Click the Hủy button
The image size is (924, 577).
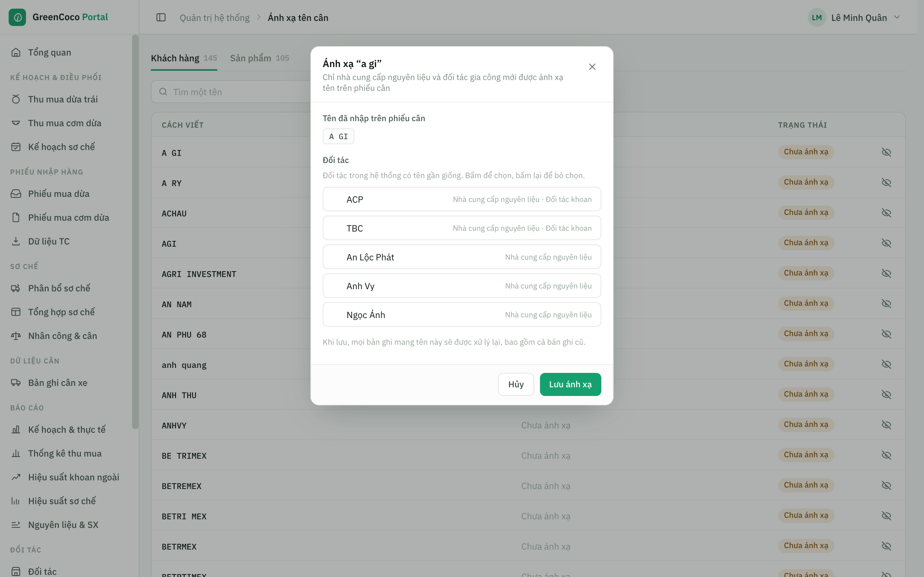[516, 384]
